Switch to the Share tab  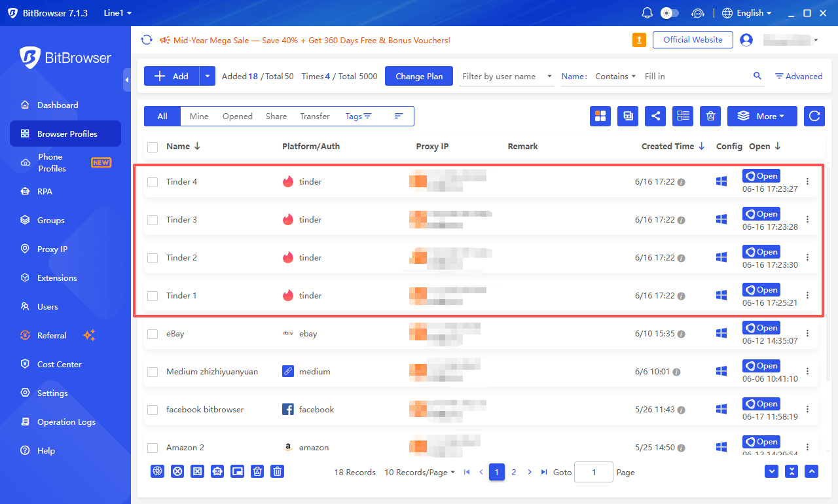[276, 116]
